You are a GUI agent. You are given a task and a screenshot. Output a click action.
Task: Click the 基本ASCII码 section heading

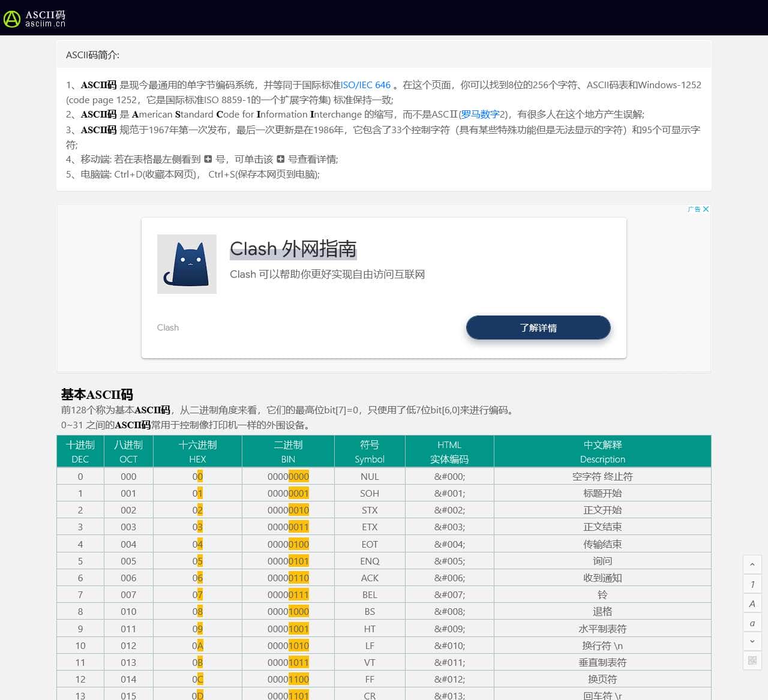tap(96, 395)
